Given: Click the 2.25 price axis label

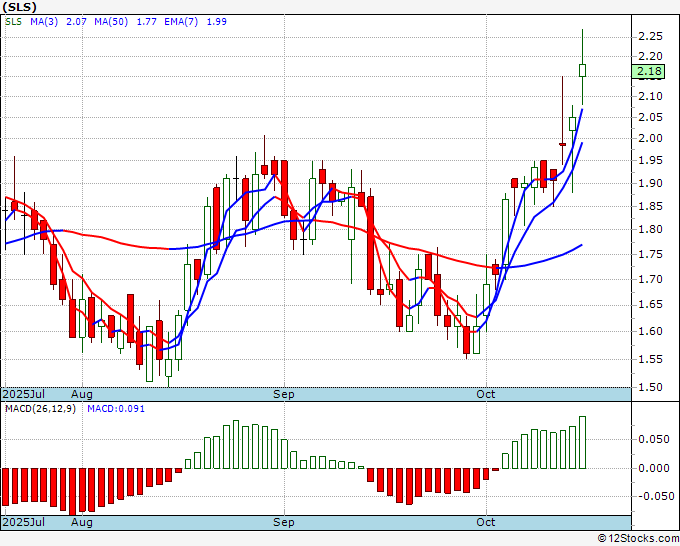Looking at the screenshot, I should 651,36.
